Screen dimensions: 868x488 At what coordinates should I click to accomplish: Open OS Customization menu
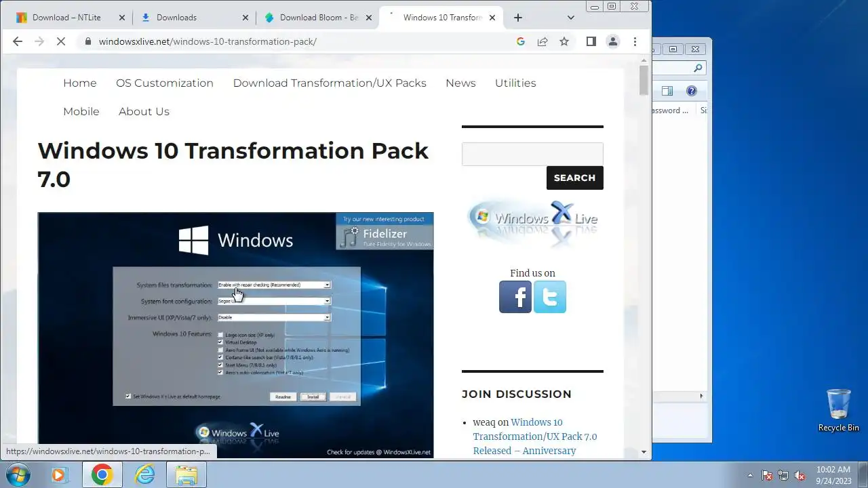coord(165,83)
